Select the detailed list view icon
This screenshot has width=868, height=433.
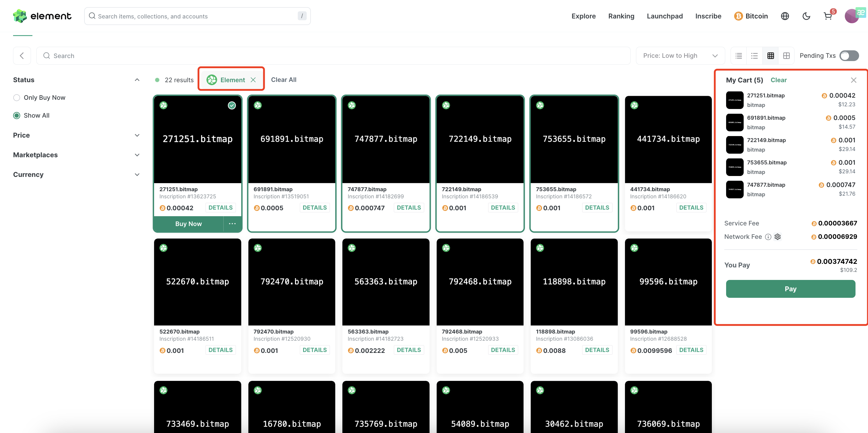[739, 56]
